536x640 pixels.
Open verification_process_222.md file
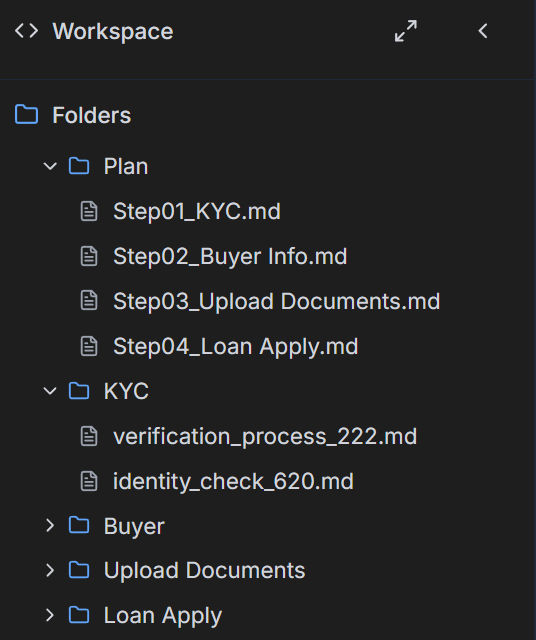coord(265,436)
